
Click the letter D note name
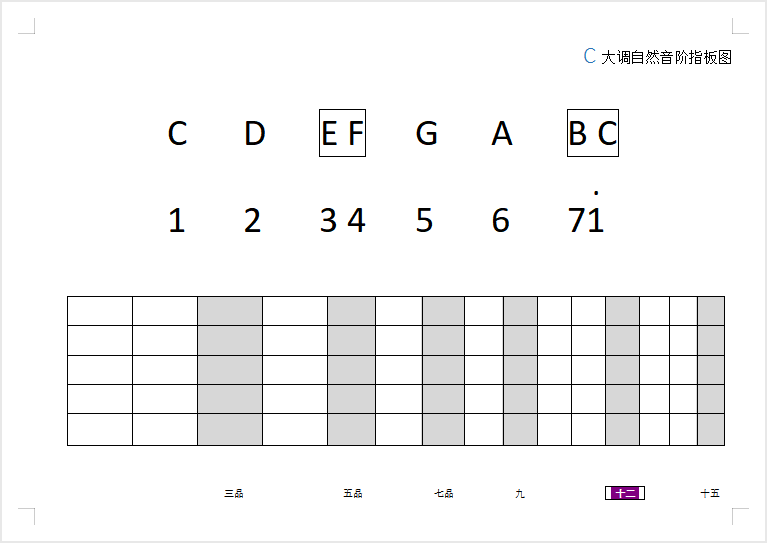coord(254,133)
